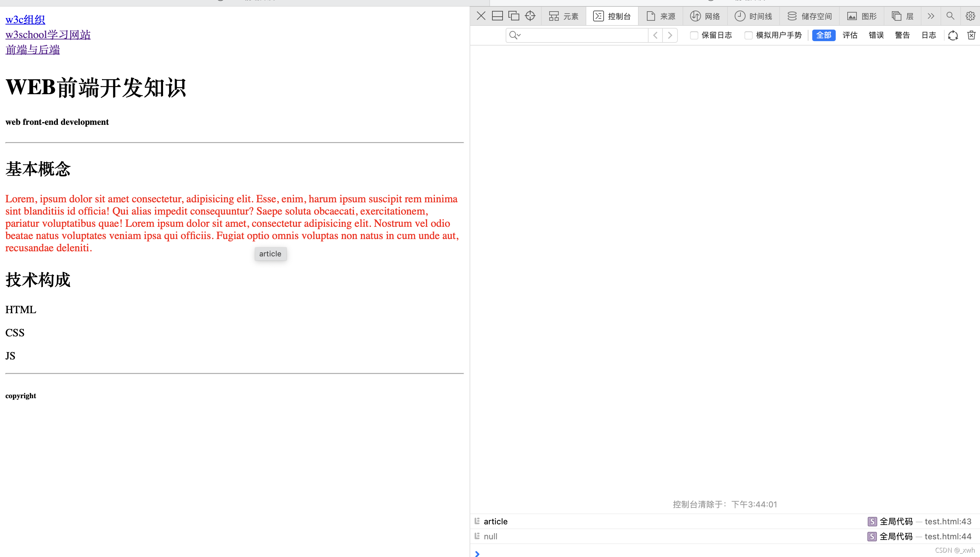980x557 pixels.
Task: Click the 基本概念 heading
Action: pos(38,169)
